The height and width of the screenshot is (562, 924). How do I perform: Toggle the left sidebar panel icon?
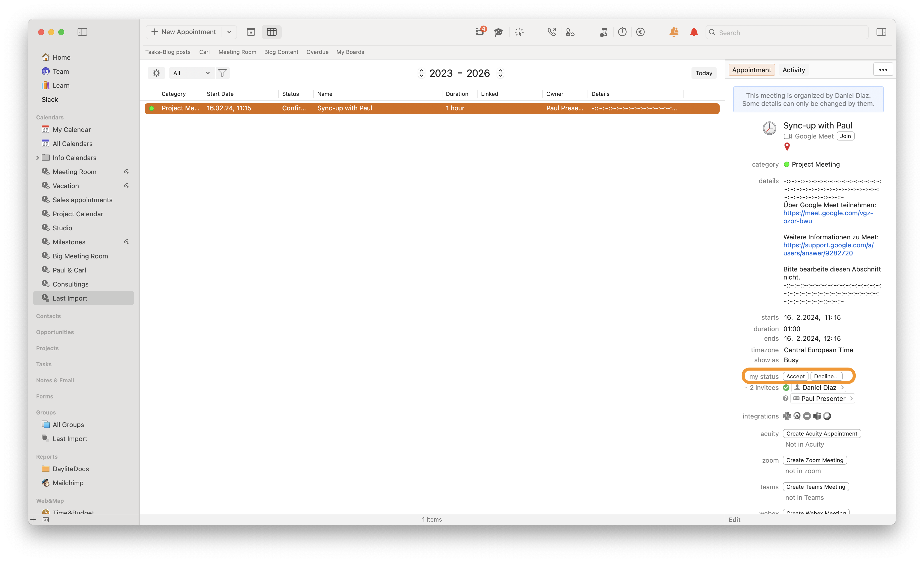tap(82, 32)
